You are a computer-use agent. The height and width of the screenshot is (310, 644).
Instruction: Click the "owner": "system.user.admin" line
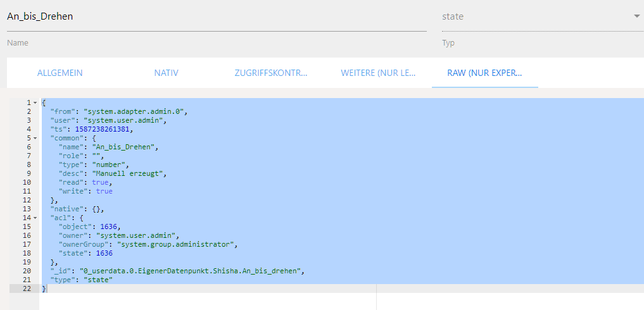pyautogui.click(x=118, y=236)
